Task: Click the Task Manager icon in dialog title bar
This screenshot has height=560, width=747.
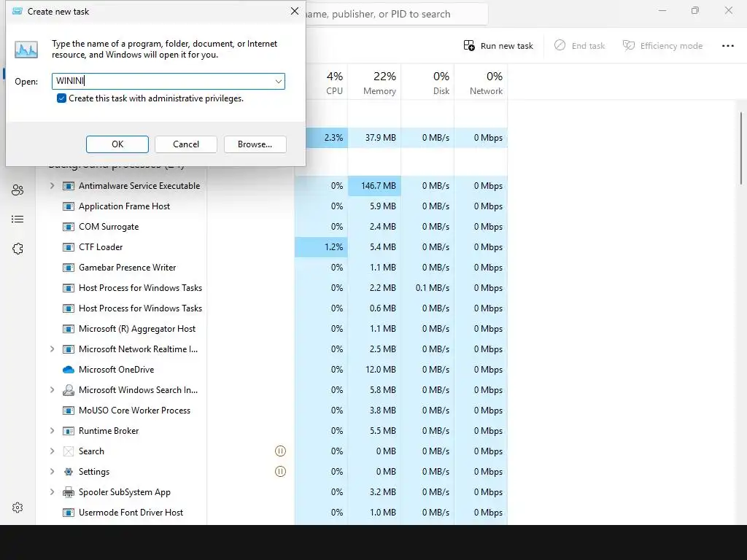Action: coord(18,12)
